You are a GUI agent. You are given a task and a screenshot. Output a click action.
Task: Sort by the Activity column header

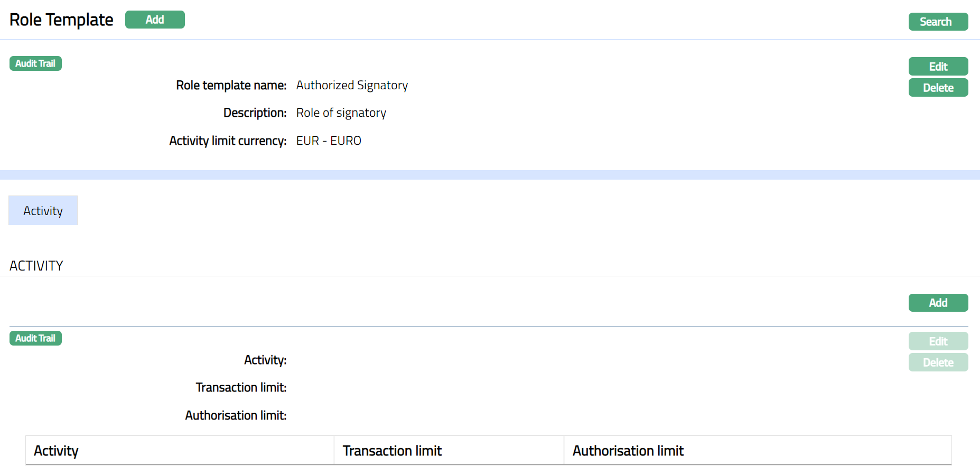click(56, 451)
